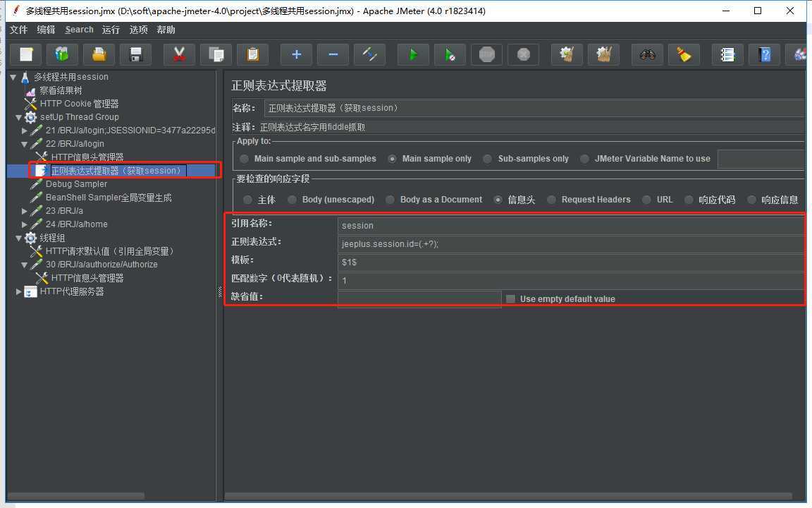This screenshot has height=508, width=812.
Task: Collapse 30 /BRJ/a/authorize/Authorize node
Action: 25,265
